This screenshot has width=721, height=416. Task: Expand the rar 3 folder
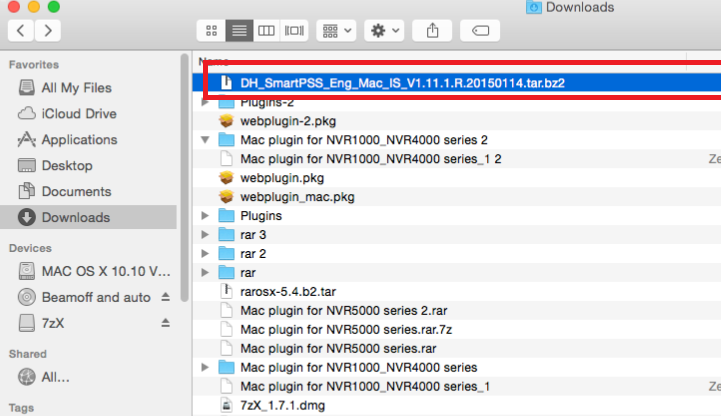click(x=206, y=235)
